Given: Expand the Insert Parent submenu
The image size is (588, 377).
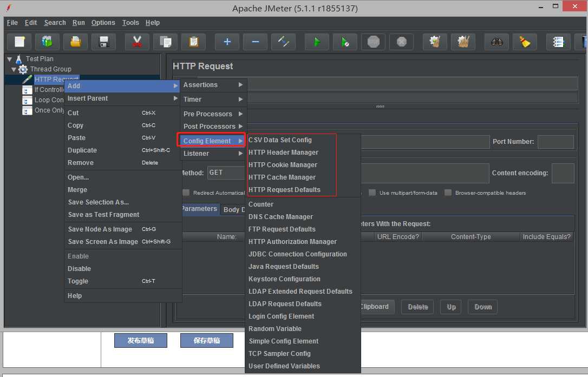Looking at the screenshot, I should (x=122, y=98).
